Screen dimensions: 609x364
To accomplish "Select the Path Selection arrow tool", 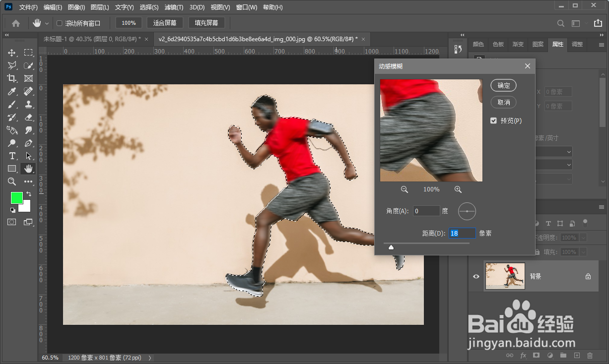I will (x=28, y=156).
